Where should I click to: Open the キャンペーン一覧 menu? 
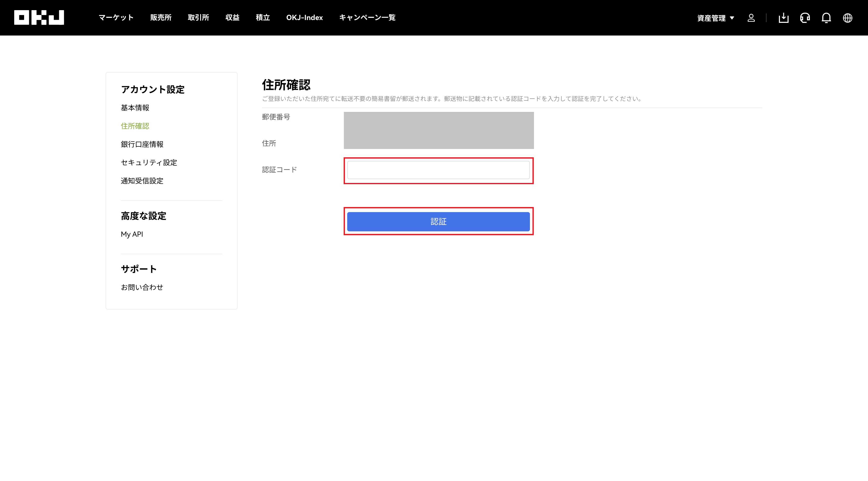pyautogui.click(x=367, y=18)
